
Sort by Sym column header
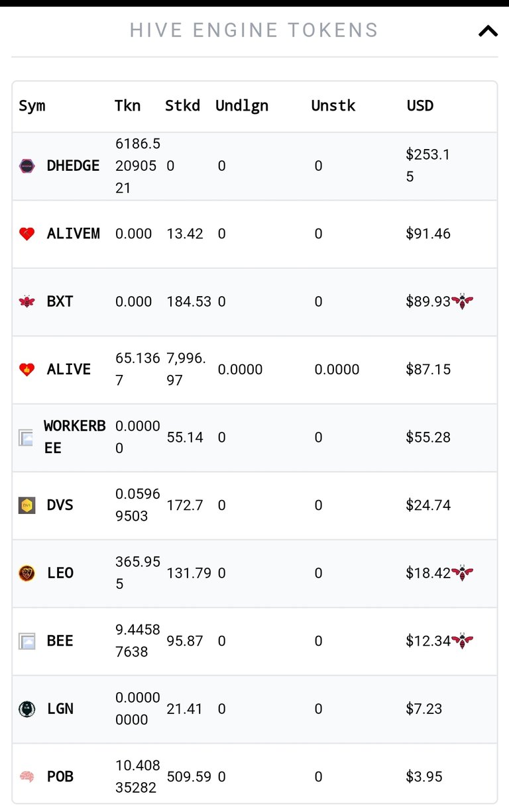coord(32,106)
